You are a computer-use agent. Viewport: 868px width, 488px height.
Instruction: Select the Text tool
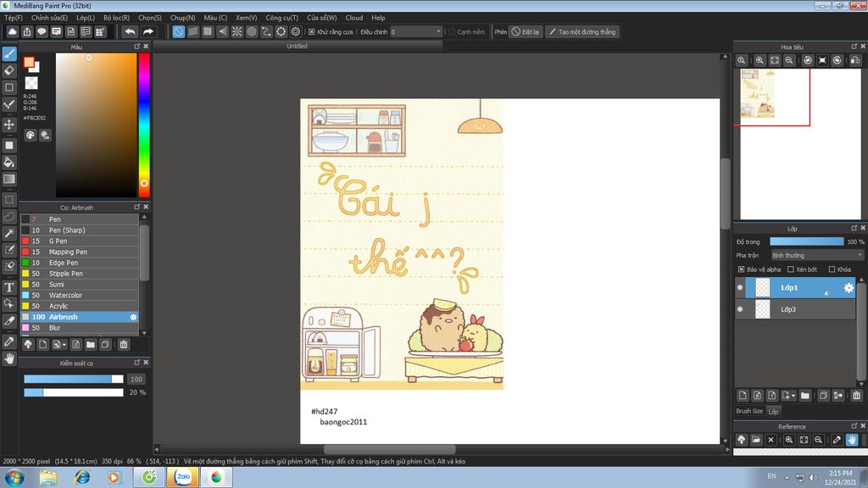click(9, 287)
